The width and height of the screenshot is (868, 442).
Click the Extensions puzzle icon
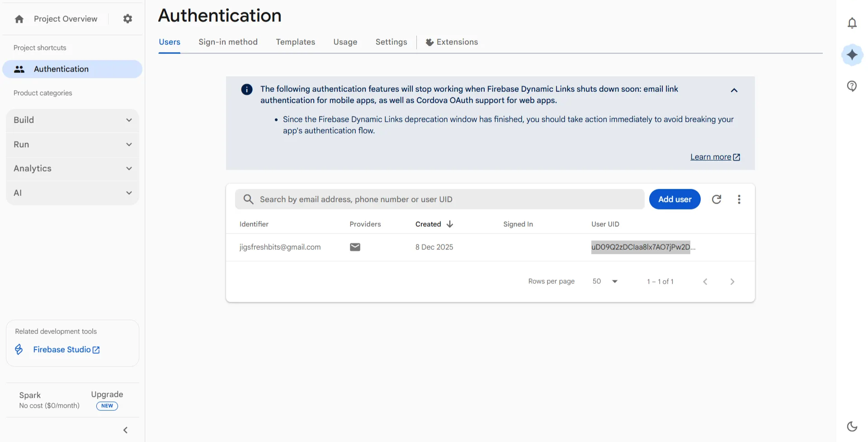[429, 42]
